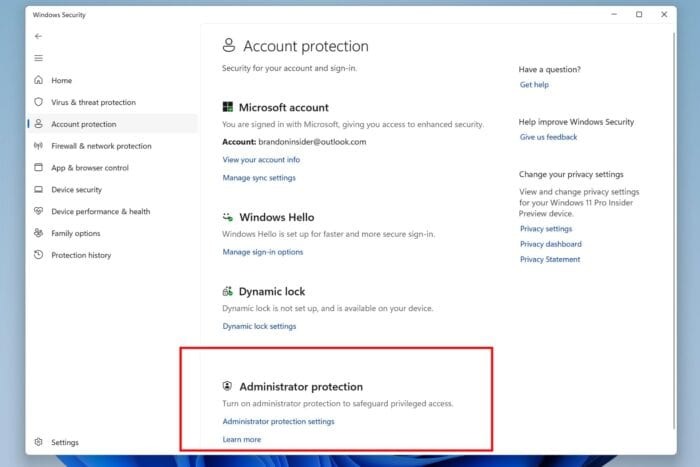Go to Protection history
This screenshot has width=700, height=467.
(81, 255)
